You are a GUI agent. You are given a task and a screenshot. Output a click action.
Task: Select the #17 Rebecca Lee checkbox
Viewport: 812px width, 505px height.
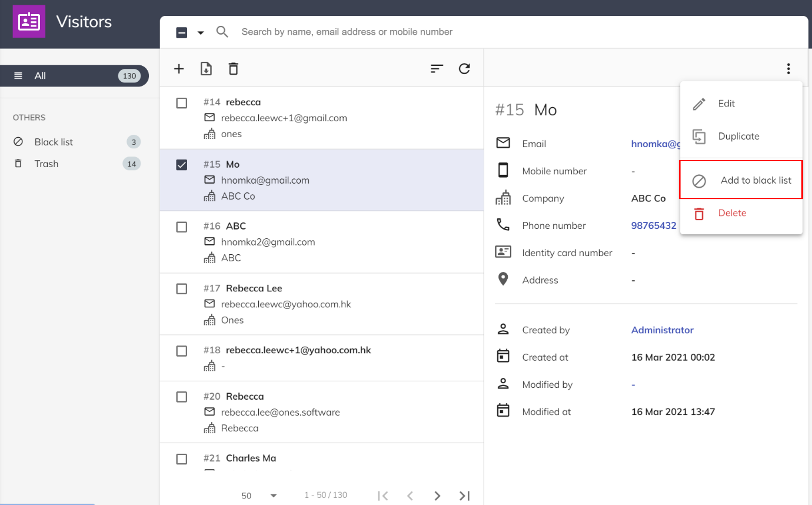tap(182, 289)
